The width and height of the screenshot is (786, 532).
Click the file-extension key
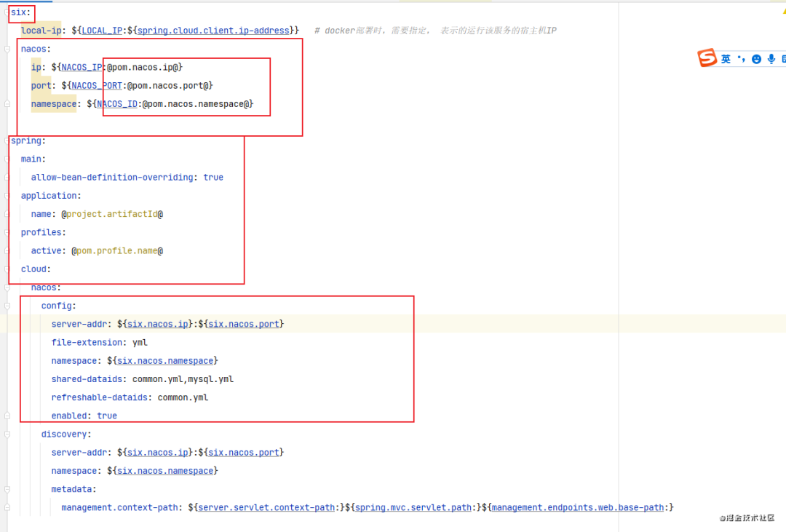pos(87,343)
